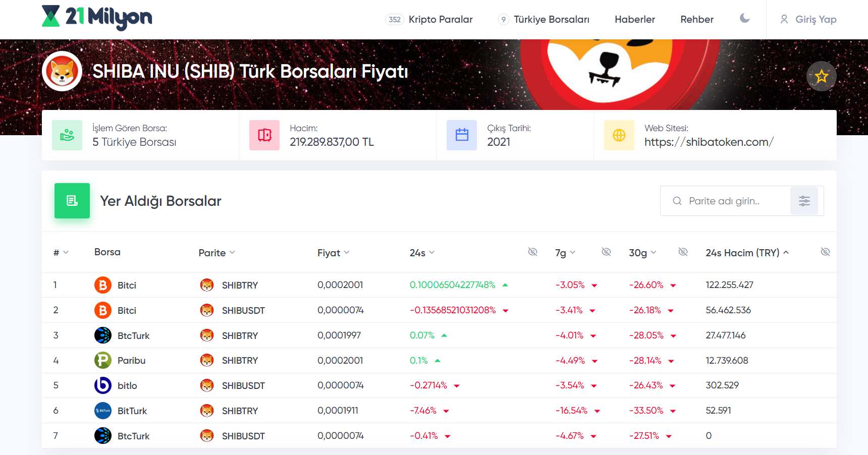Open the shibatoken.com website link
The image size is (868, 455).
pos(709,142)
